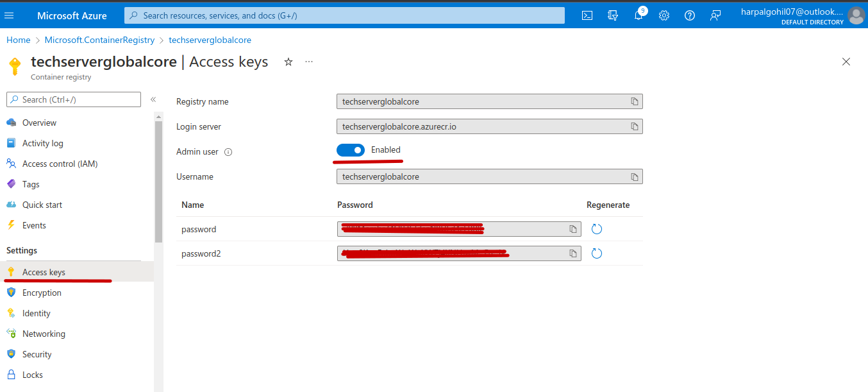Open the Help question mark icon

tap(690, 15)
